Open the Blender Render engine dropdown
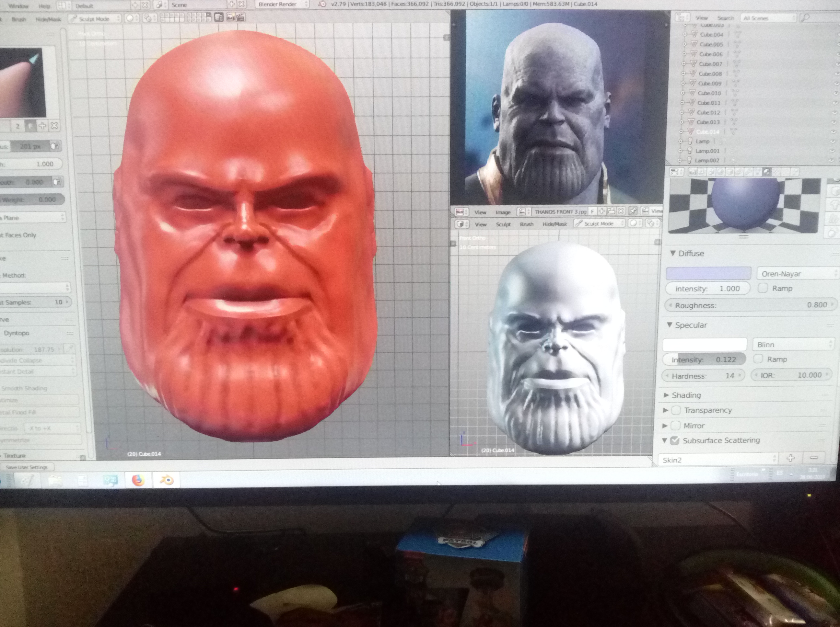The width and height of the screenshot is (840, 627). tap(281, 4)
